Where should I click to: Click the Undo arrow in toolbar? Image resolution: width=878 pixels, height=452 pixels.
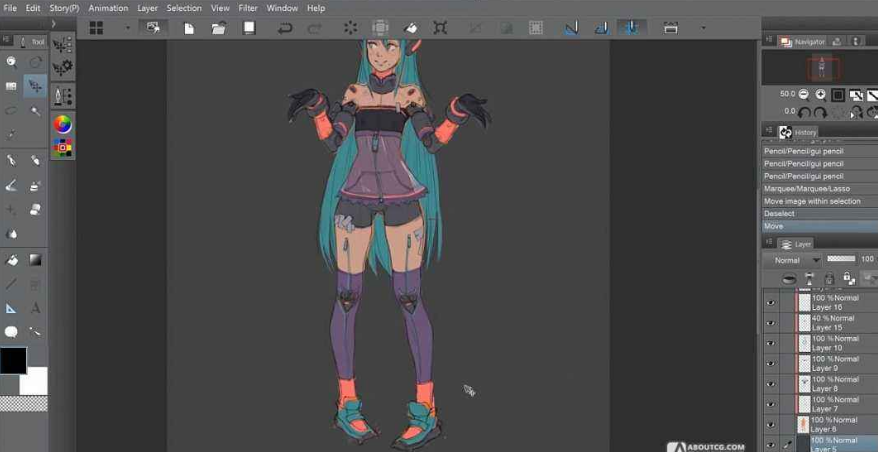(285, 28)
